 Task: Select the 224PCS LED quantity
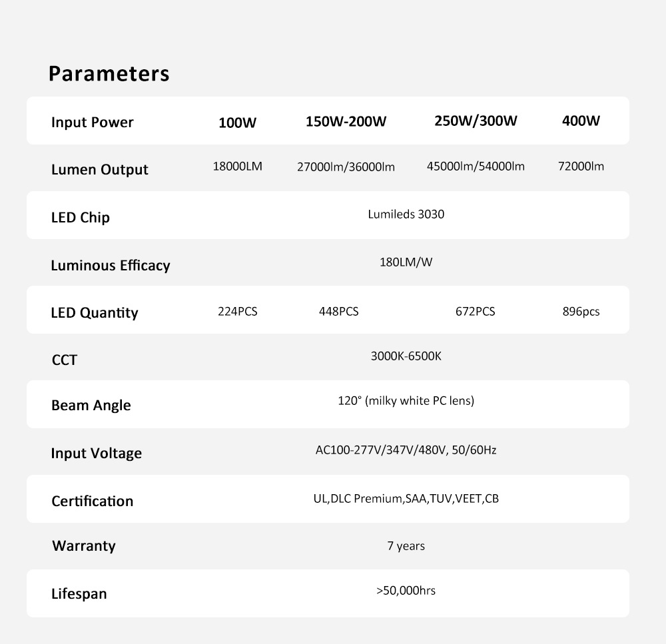click(x=237, y=312)
